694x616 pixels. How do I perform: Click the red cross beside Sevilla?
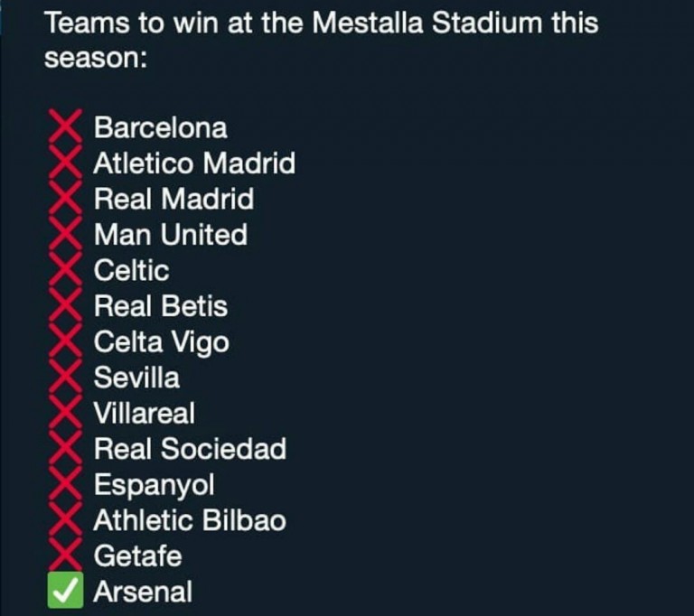tap(65, 377)
